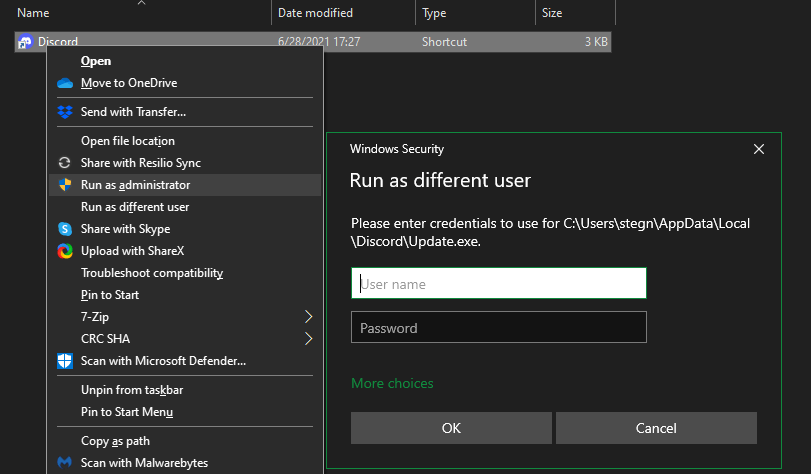Click the Malwarebytes icon in context menu

pos(64,463)
